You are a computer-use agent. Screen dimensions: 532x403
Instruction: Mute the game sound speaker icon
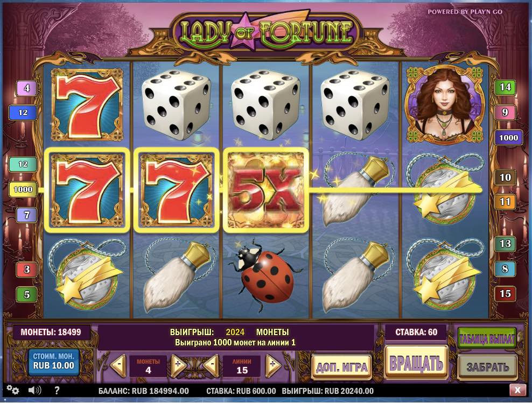click(x=34, y=390)
